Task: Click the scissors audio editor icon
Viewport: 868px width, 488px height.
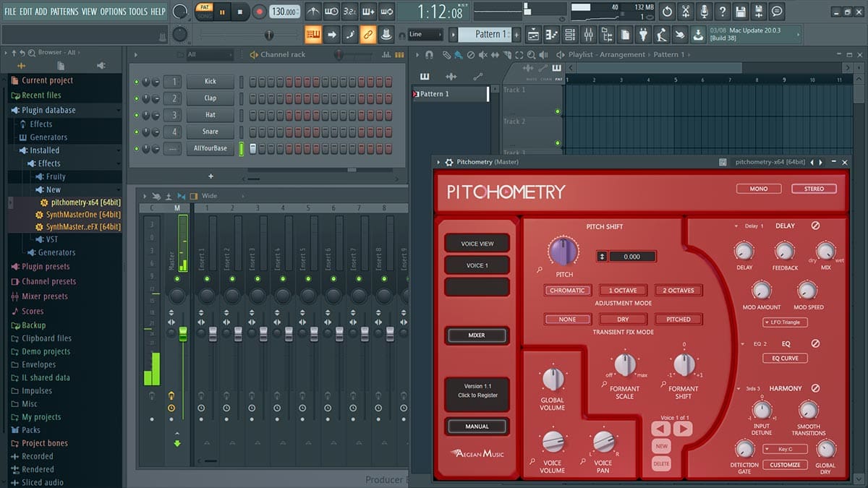Action: click(x=685, y=12)
